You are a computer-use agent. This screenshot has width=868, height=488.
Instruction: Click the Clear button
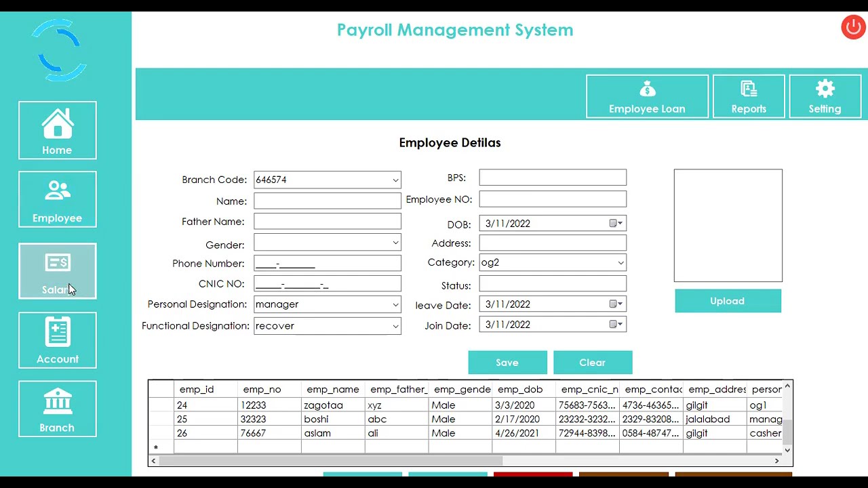(x=593, y=363)
